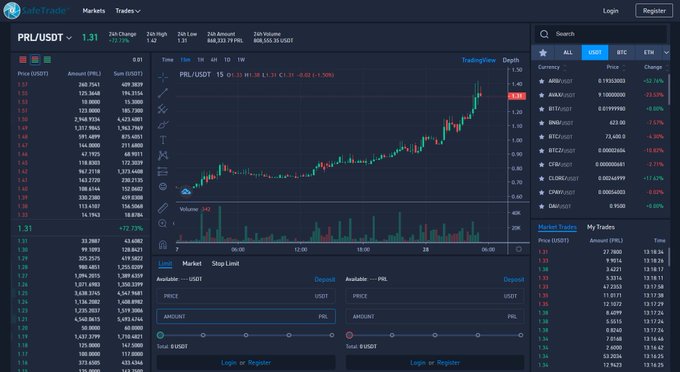Select the zoom in tool
The width and height of the screenshot is (680, 372).
pos(163,224)
